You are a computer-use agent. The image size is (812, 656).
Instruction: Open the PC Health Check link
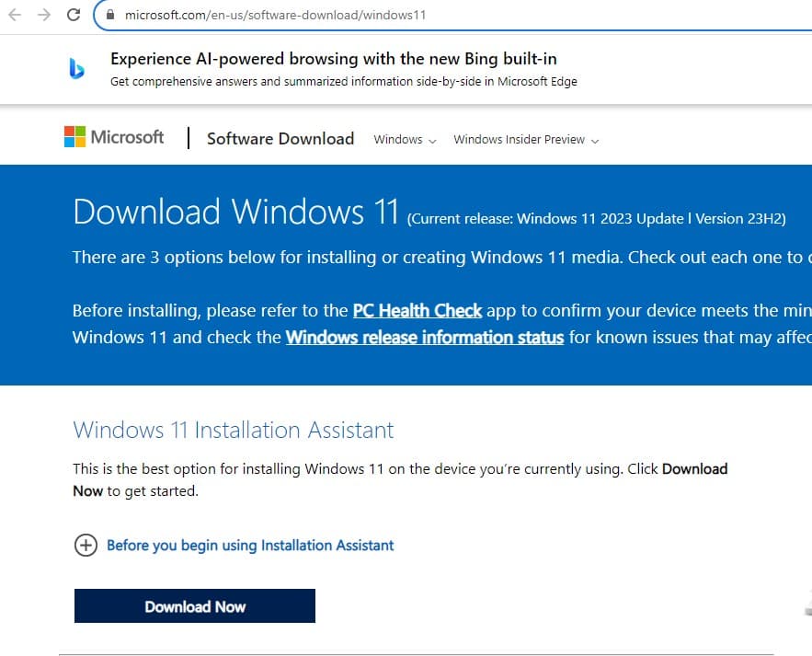coord(417,311)
